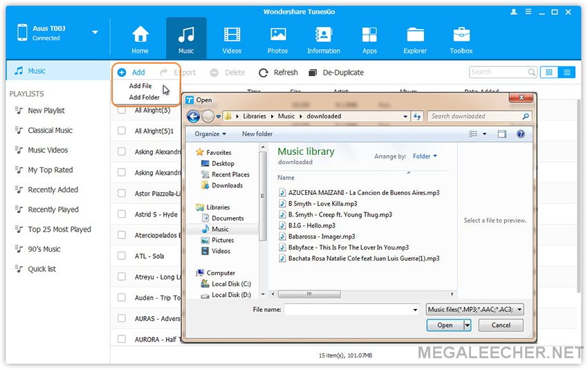
Task: Check the Astor Piazzolla song checkbox
Action: [122, 193]
